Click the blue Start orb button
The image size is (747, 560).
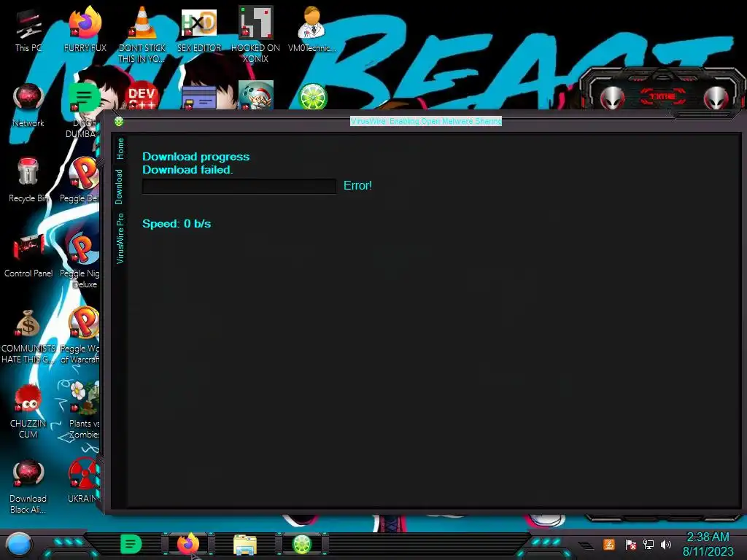pyautogui.click(x=19, y=544)
